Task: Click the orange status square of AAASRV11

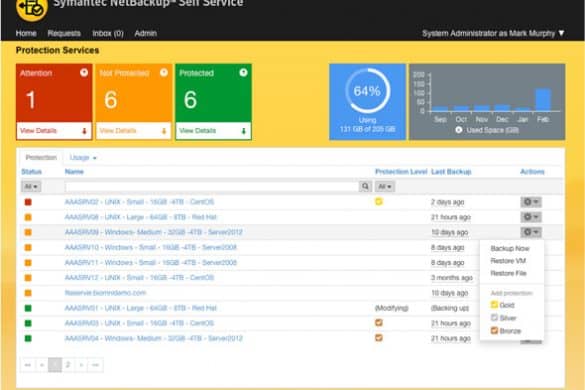Action: click(28, 263)
